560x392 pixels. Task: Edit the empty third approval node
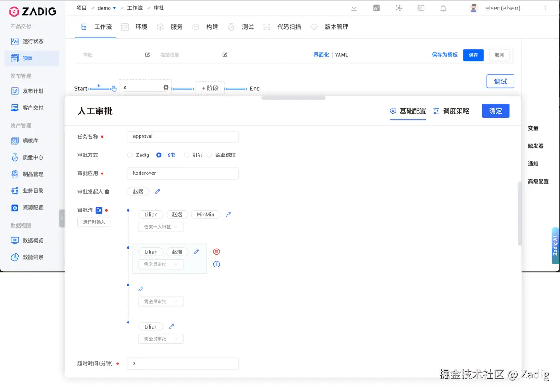141,289
